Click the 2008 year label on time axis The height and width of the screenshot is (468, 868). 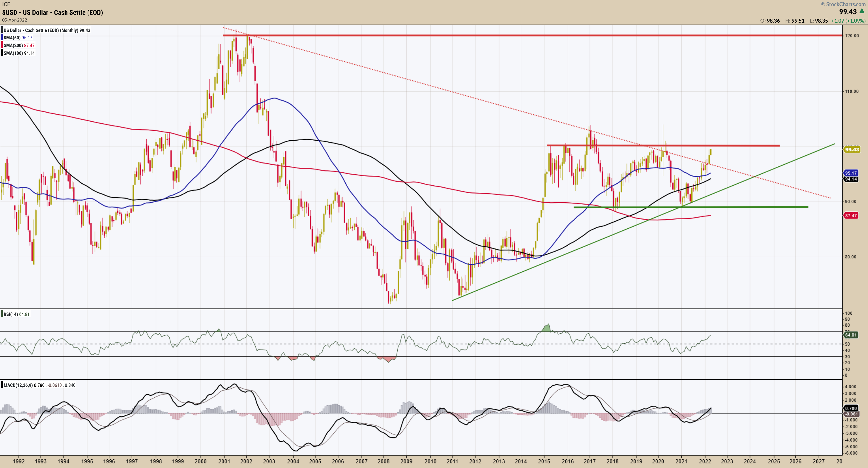point(383,461)
